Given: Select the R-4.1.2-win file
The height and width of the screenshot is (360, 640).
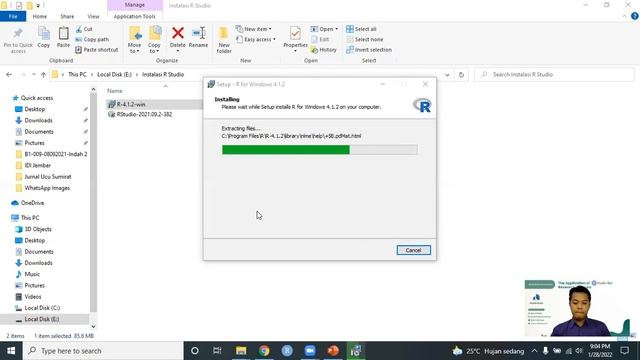Looking at the screenshot, I should click(131, 104).
